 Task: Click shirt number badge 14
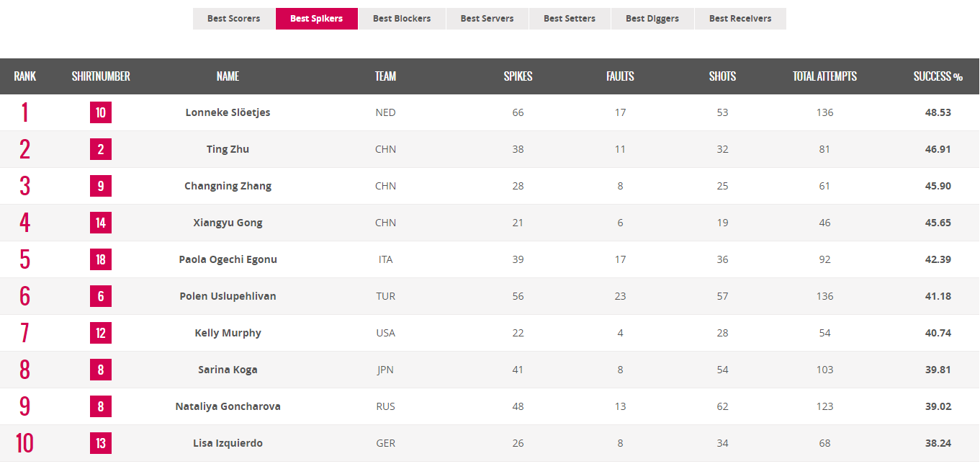tap(101, 223)
